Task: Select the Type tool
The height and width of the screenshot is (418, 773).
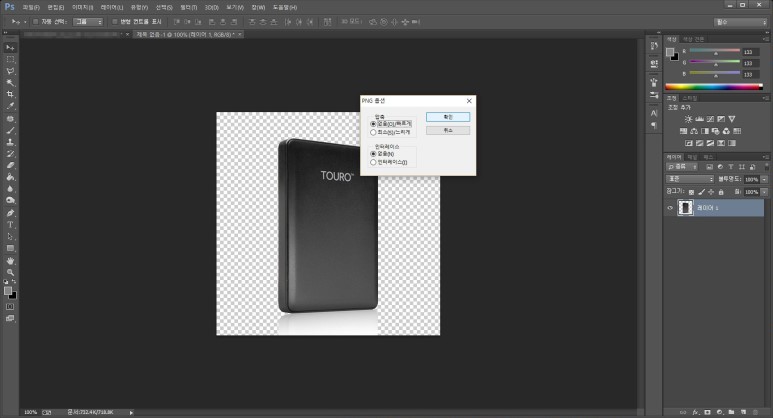Action: click(x=10, y=225)
